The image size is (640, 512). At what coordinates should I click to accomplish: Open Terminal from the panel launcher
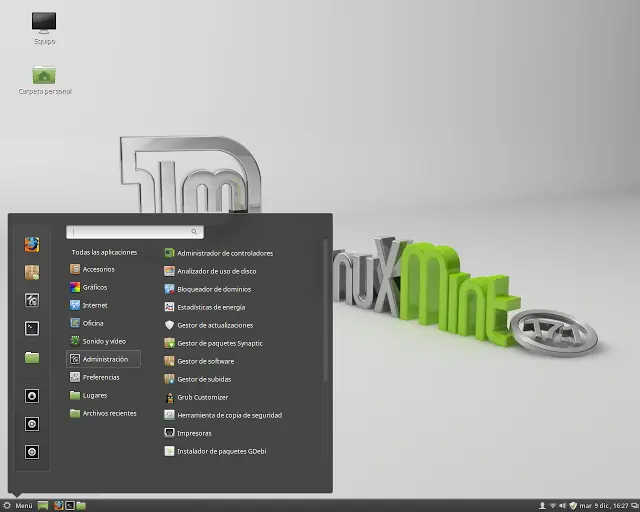(x=70, y=505)
